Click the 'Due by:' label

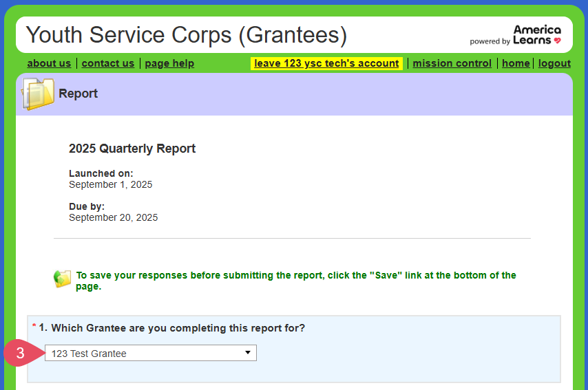point(87,206)
